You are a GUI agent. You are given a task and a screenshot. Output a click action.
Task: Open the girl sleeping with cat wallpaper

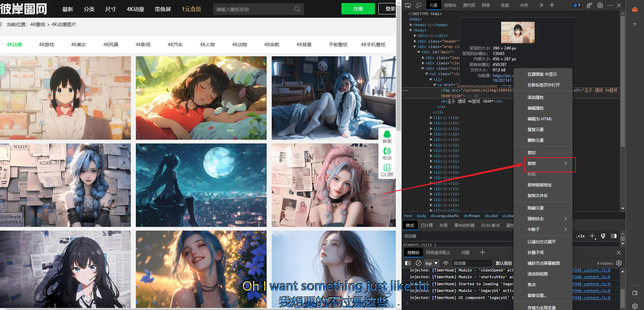point(201,98)
